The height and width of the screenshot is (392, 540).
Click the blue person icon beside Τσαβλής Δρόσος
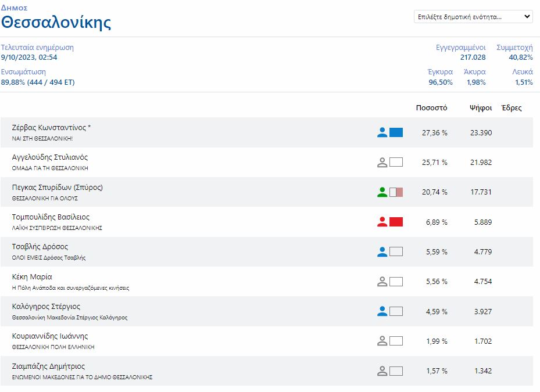pyautogui.click(x=382, y=252)
